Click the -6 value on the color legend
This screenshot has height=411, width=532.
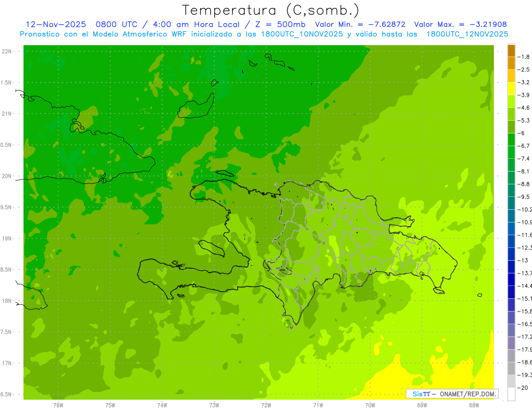point(522,133)
